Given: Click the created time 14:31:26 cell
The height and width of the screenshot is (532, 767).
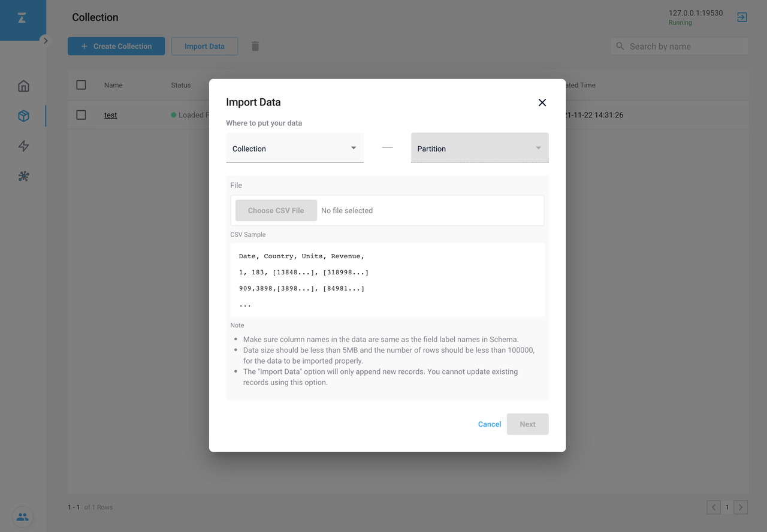Looking at the screenshot, I should (594, 115).
